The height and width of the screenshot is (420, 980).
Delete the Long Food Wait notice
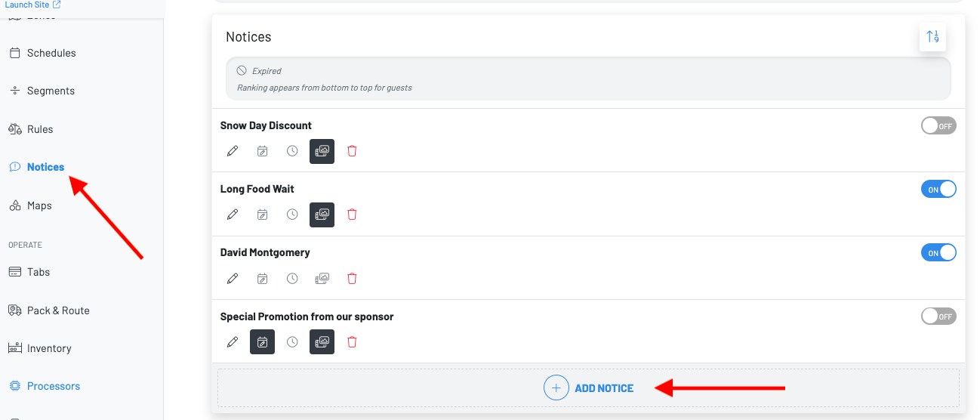(x=352, y=215)
